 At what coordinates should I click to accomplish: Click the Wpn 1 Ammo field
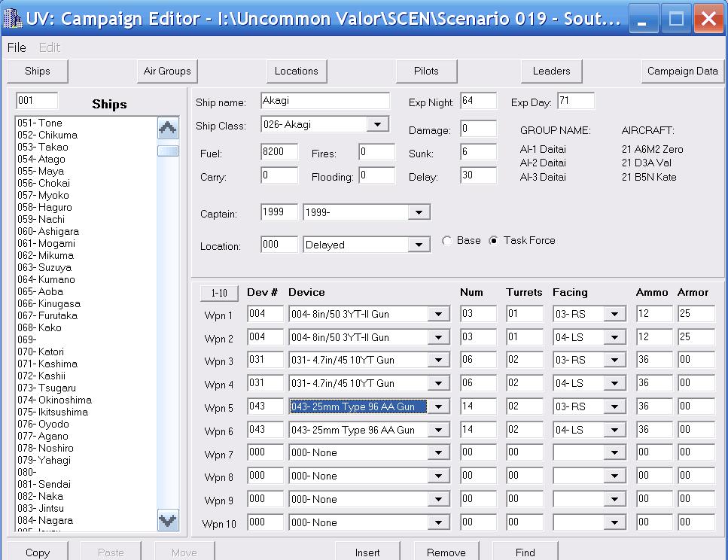click(x=653, y=313)
